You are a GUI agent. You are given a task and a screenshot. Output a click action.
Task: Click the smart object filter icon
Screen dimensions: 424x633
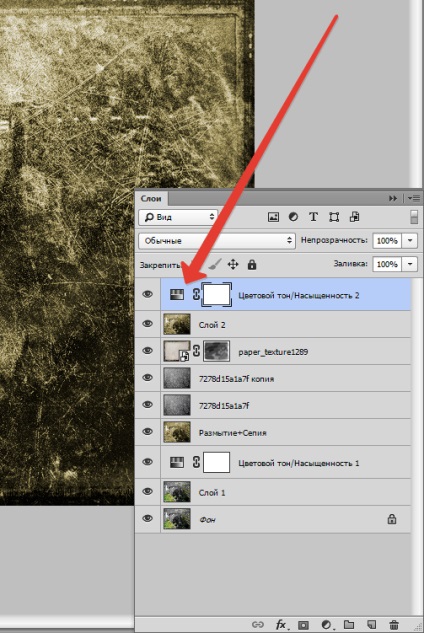[354, 217]
